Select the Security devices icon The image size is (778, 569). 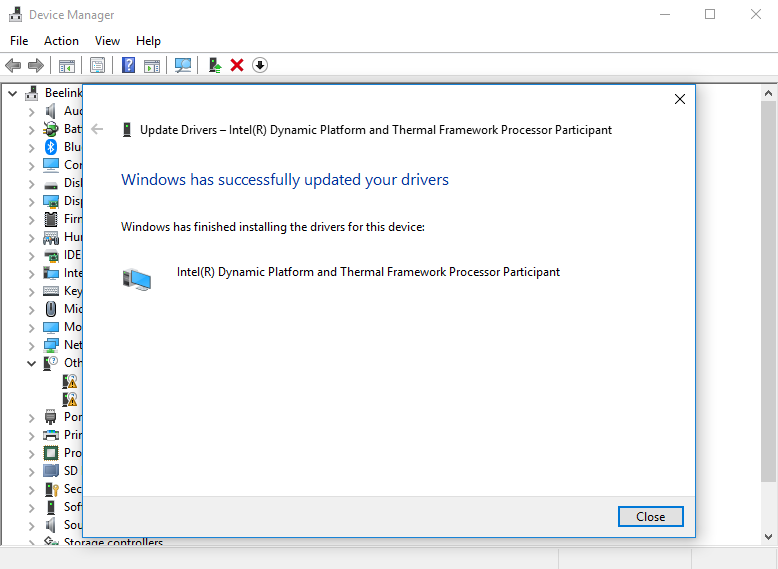[52, 489]
